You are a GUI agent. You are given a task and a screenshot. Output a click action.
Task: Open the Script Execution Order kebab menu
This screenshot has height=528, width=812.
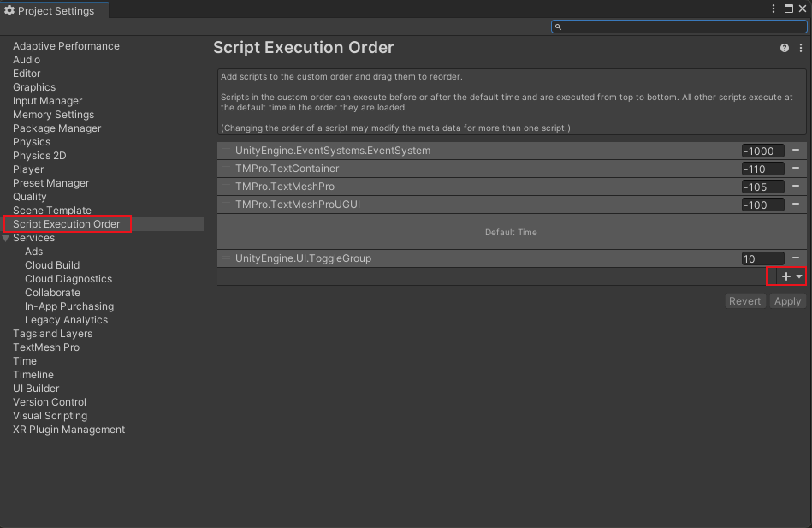click(x=801, y=49)
